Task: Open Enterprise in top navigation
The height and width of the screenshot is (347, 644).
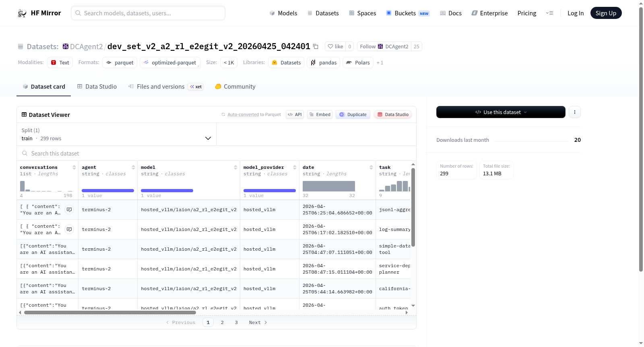Action: pos(489,13)
